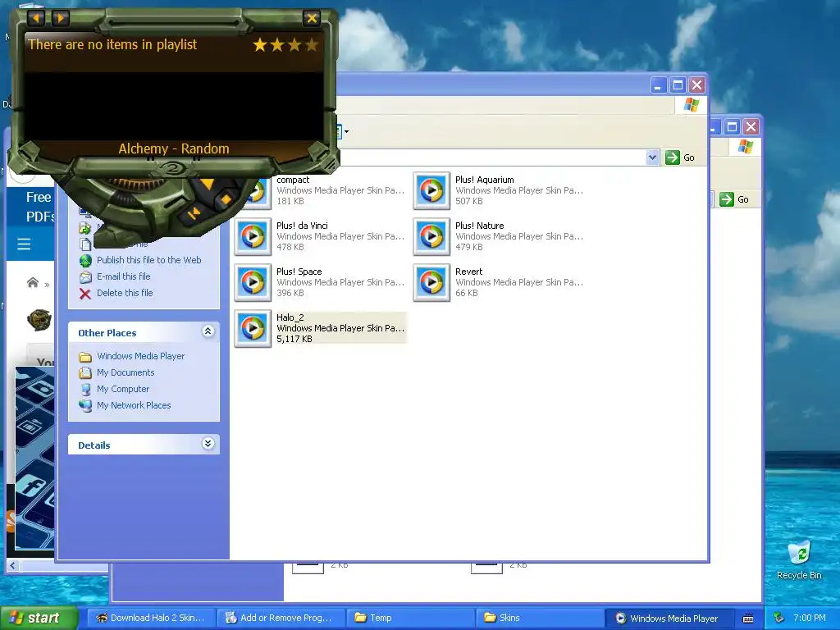
Task: Go to previous visualization in Halo skin
Action: [36, 18]
